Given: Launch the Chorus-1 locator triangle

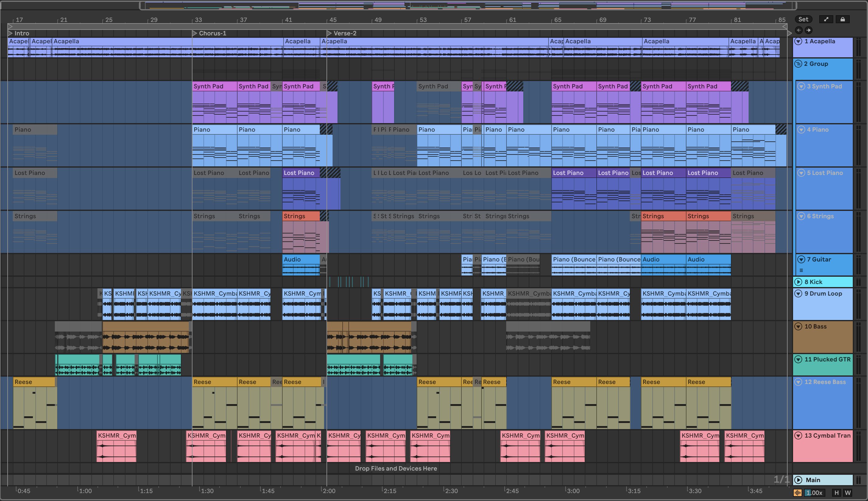Looking at the screenshot, I should 194,34.
